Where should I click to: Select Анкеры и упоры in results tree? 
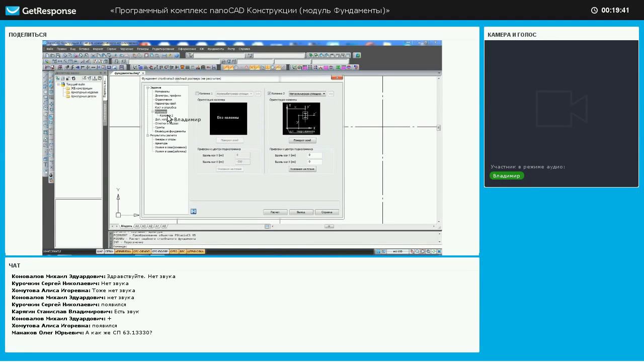[166, 139]
